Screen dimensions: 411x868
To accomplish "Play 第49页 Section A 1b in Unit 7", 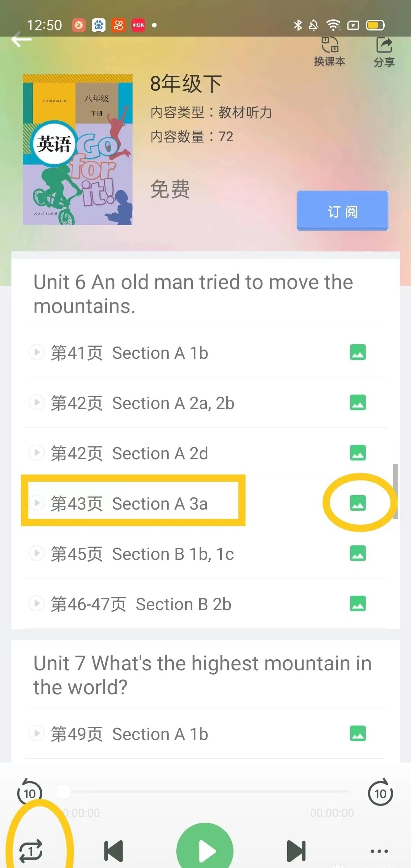I will point(130,734).
